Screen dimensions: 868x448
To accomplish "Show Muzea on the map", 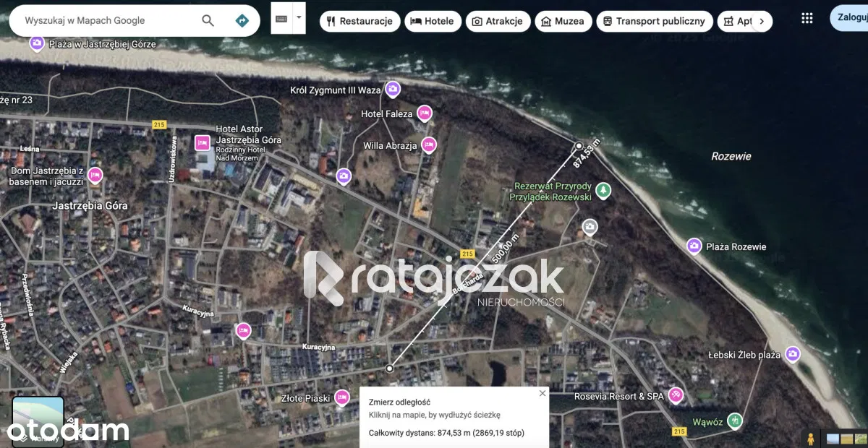I will [563, 22].
